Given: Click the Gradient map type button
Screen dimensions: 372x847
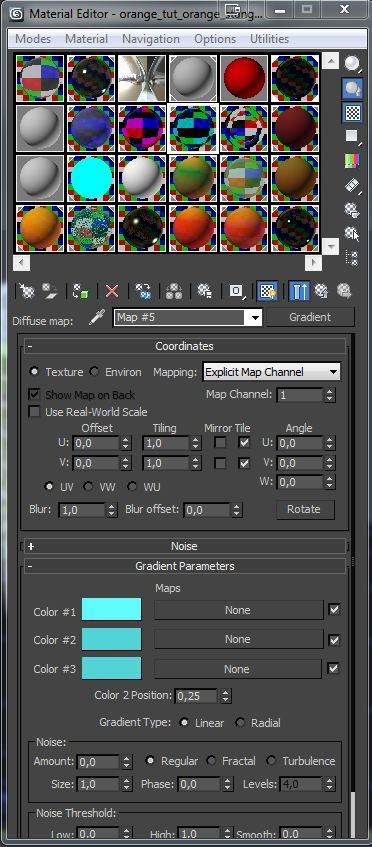Looking at the screenshot, I should (x=309, y=317).
